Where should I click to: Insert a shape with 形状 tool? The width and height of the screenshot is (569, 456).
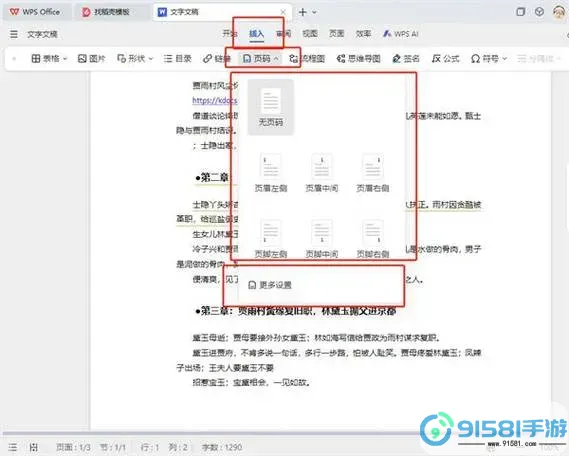pyautogui.click(x=131, y=58)
